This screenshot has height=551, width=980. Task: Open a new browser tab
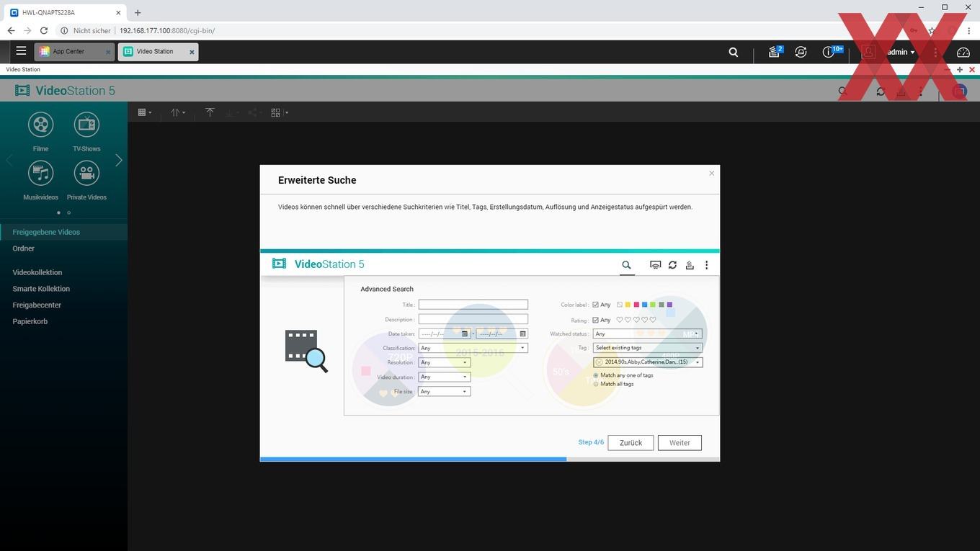pos(138,12)
